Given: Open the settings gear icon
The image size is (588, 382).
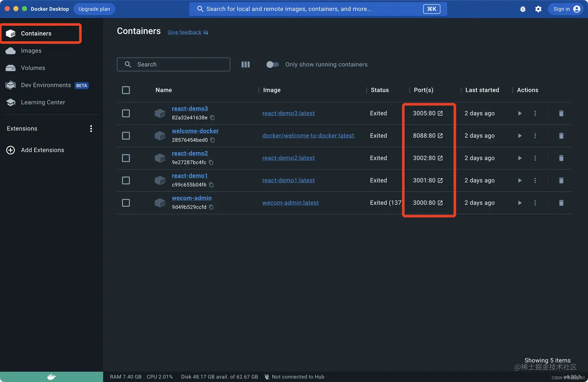Looking at the screenshot, I should [538, 9].
